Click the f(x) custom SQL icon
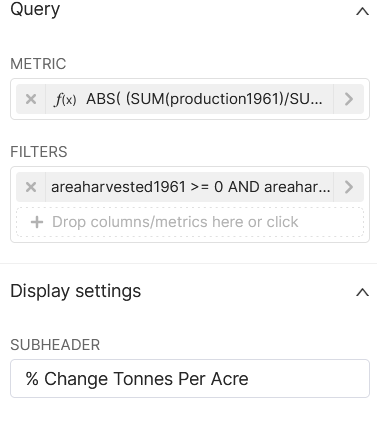This screenshot has height=422, width=377. tap(65, 99)
